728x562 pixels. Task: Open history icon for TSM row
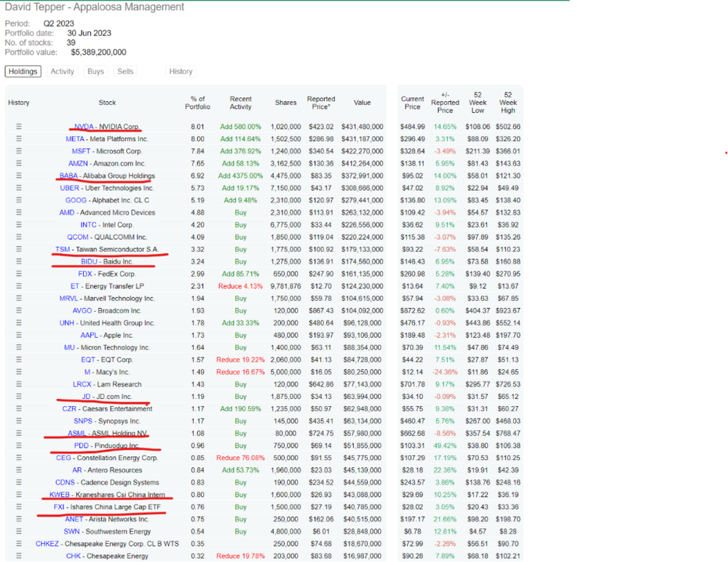pyautogui.click(x=19, y=250)
